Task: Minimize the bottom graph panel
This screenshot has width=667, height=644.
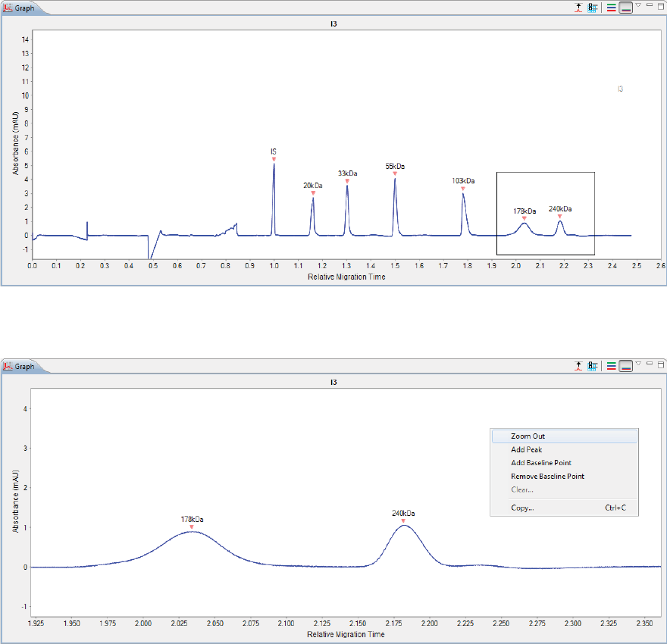Action: [650, 364]
